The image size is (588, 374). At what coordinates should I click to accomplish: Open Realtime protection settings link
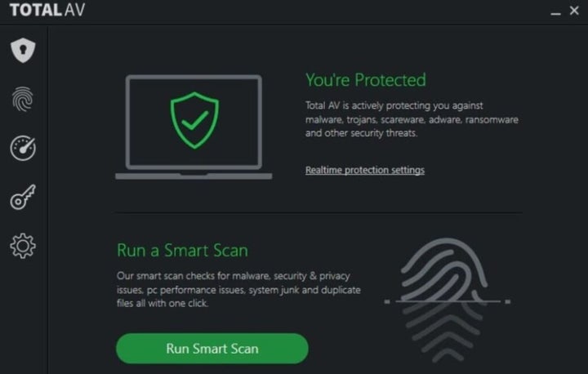[364, 170]
